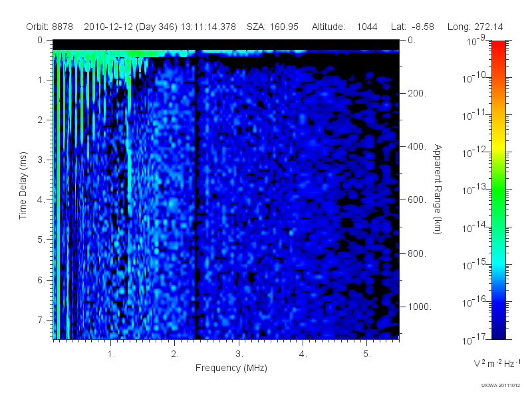Viewport: 532px width, 399px height.
Task: Click the 'Apparent Range (km)' axis label
Action: [438, 189]
